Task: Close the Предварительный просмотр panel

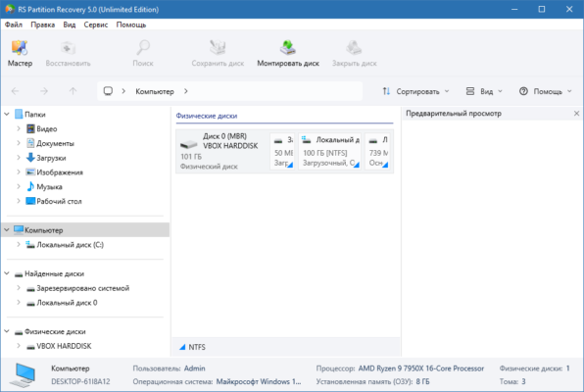Action: 576,114
